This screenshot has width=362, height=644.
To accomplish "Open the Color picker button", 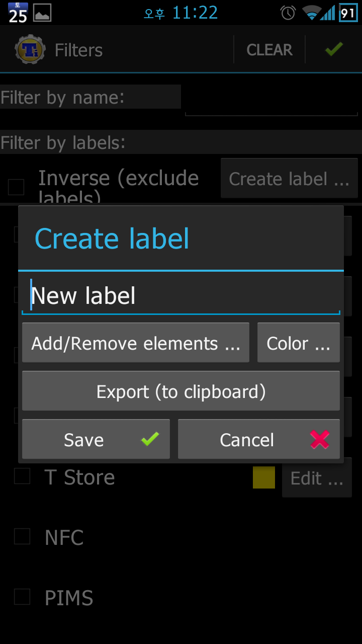I will 299,343.
